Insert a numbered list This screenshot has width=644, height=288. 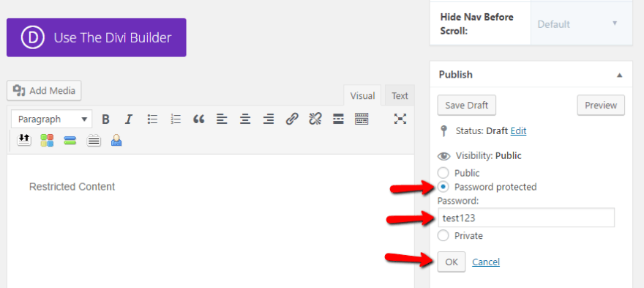pos(176,119)
